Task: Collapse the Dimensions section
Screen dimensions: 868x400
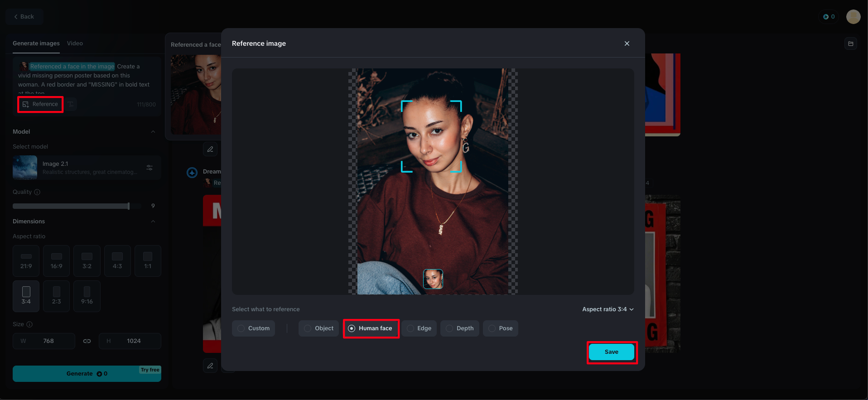Action: point(153,222)
